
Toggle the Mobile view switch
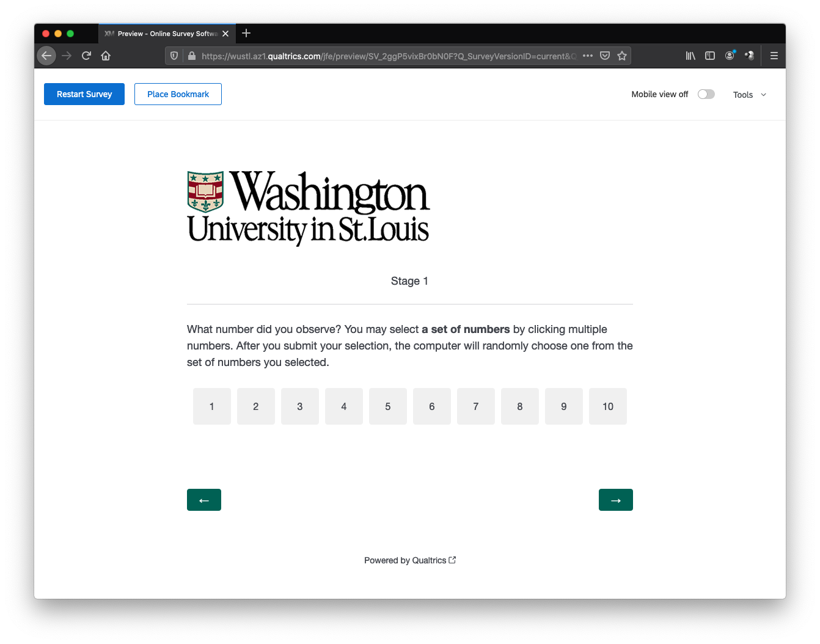pyautogui.click(x=706, y=94)
